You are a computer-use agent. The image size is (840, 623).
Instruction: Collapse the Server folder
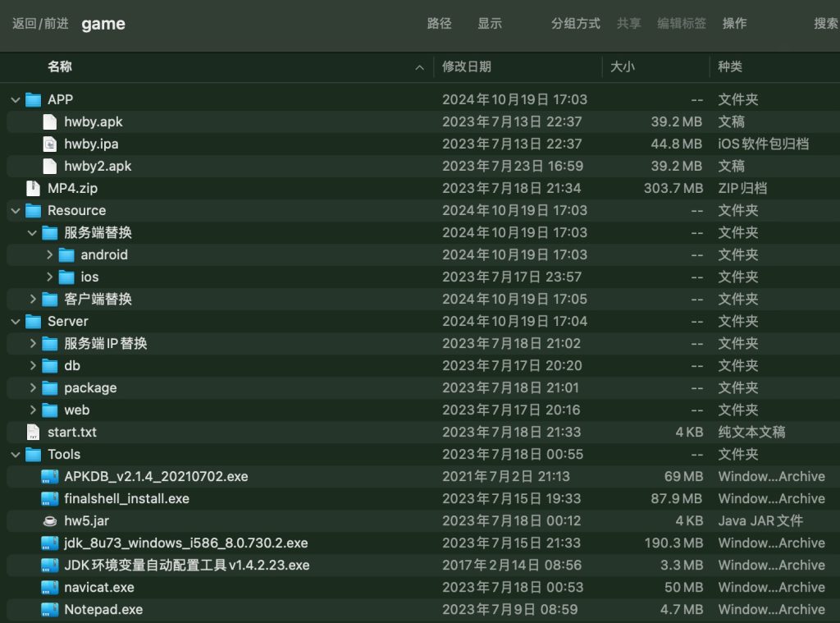(x=16, y=321)
